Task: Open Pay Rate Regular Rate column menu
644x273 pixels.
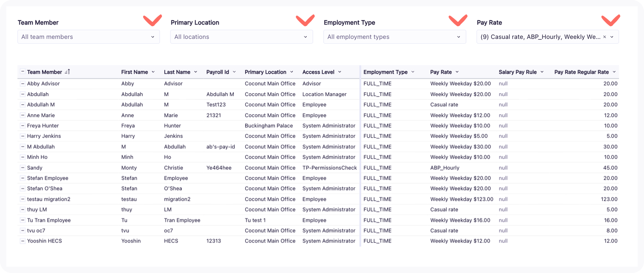Action: click(614, 72)
